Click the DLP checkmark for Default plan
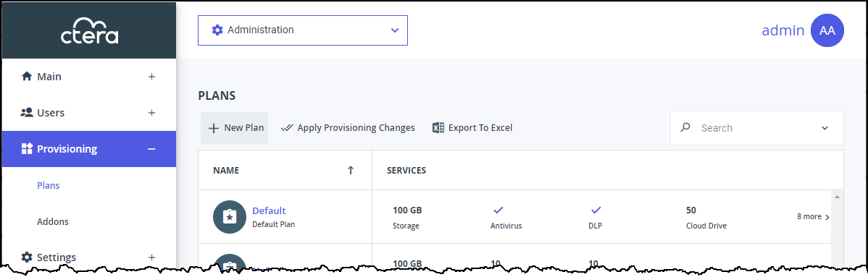The height and width of the screenshot is (277, 868). coord(596,210)
